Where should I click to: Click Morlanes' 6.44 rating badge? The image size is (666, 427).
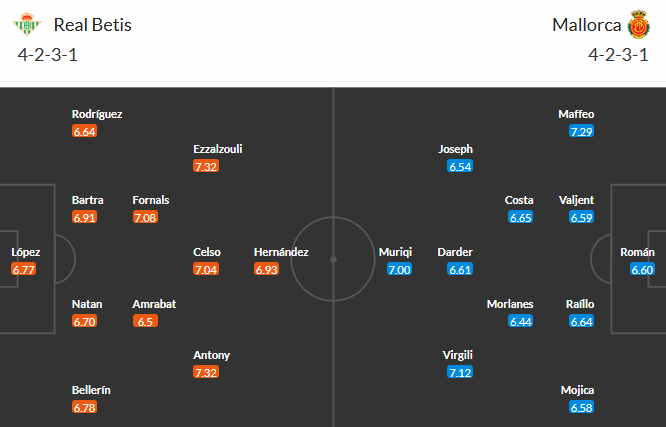coord(521,321)
